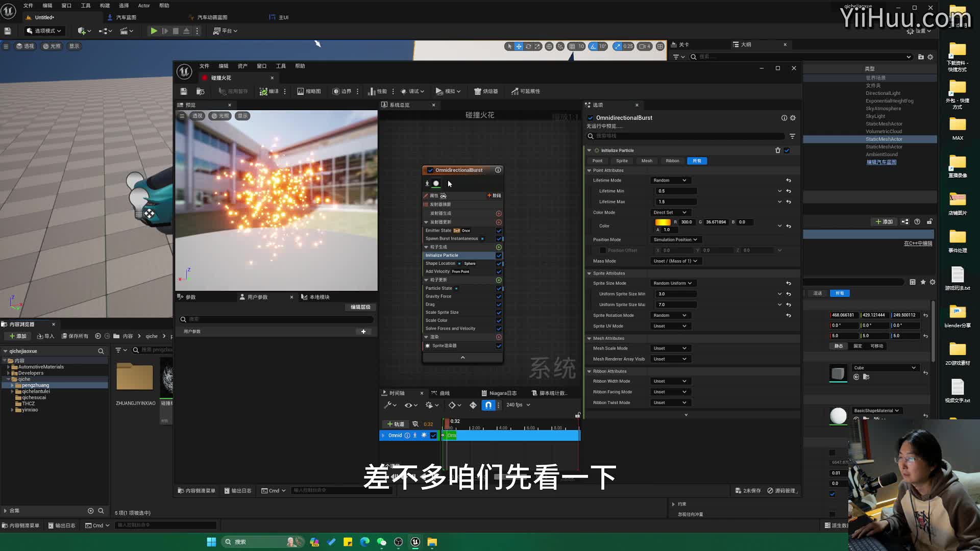Toggle the OmnidirectionalBurst emitter enabled checkbox

[430, 170]
